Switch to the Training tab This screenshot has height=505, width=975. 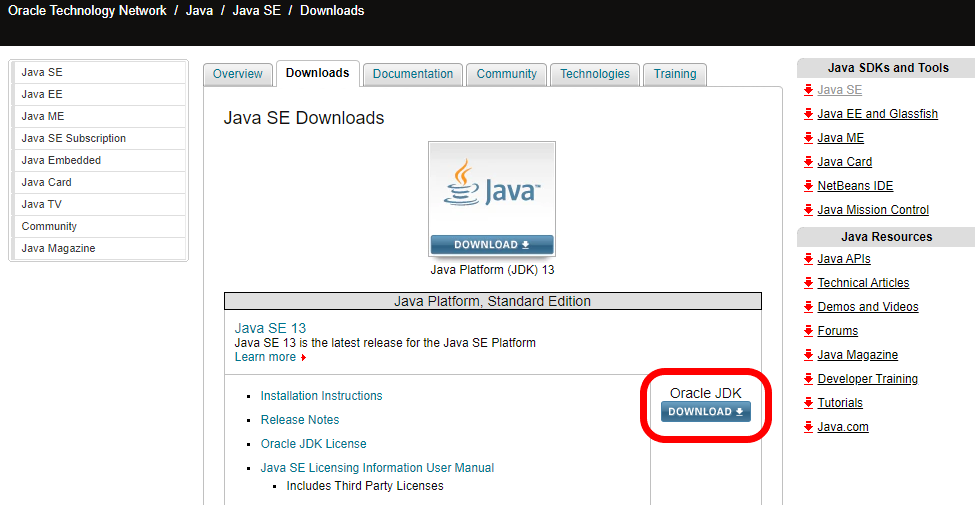(675, 74)
